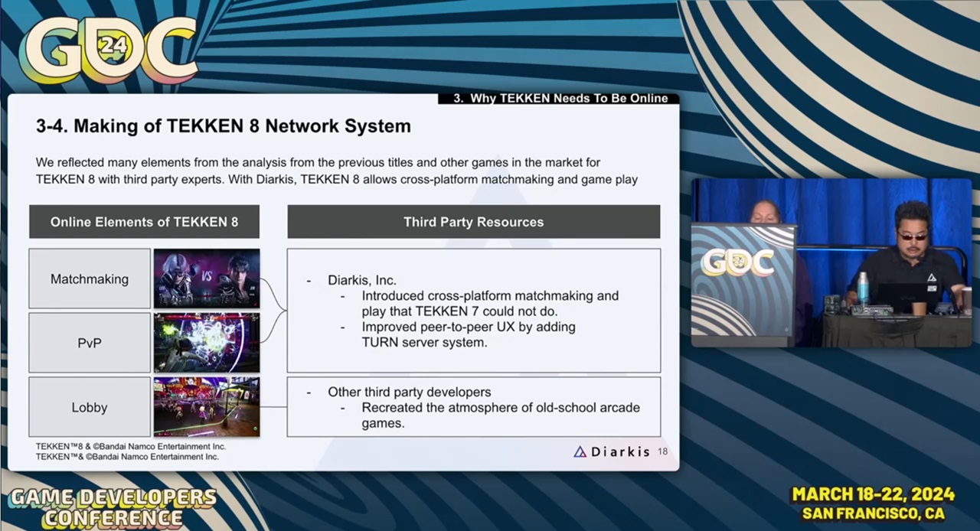Viewport: 980px width, 531px height.
Task: Click the "TURN server system." text
Action: (x=424, y=342)
